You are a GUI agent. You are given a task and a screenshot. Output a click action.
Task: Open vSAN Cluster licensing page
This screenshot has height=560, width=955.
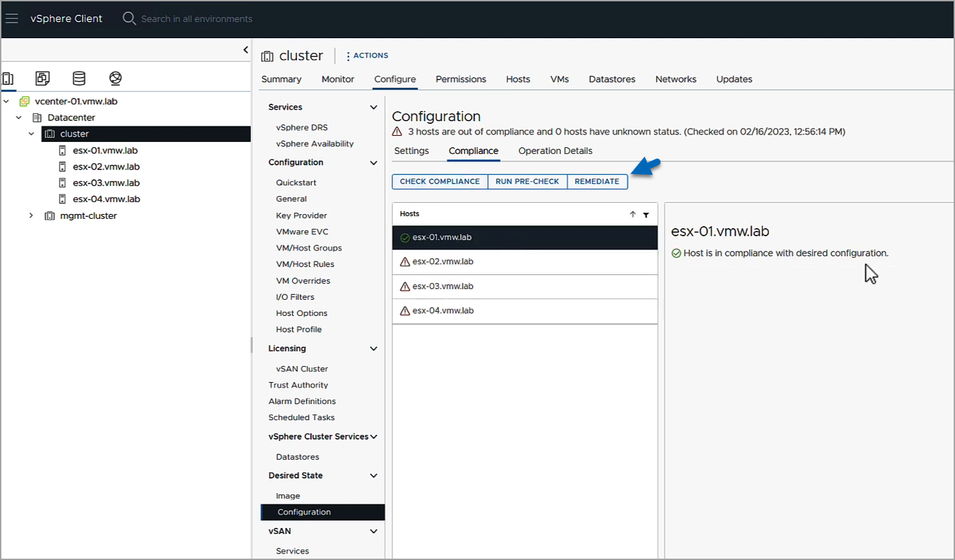pyautogui.click(x=302, y=369)
